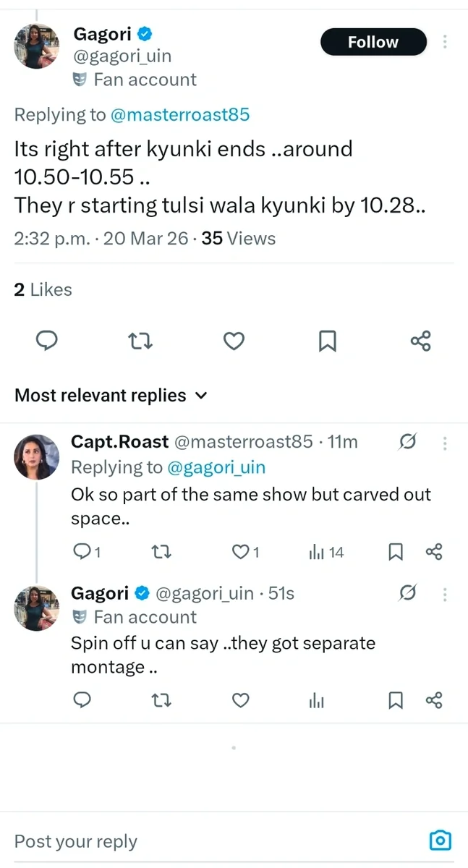Open Capt.Roast's profile picture
This screenshot has width=468, height=868.
point(36,456)
